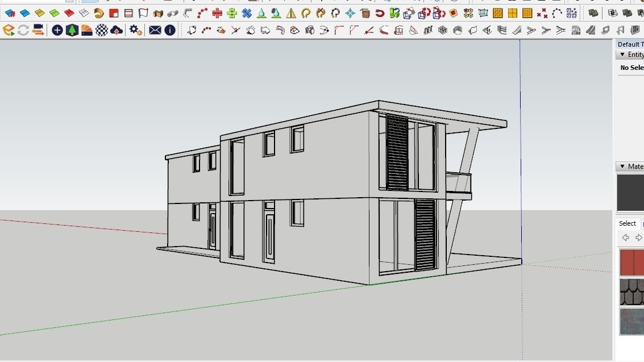Click the Default Tray title bar
The width and height of the screenshot is (644, 362).
(x=630, y=44)
